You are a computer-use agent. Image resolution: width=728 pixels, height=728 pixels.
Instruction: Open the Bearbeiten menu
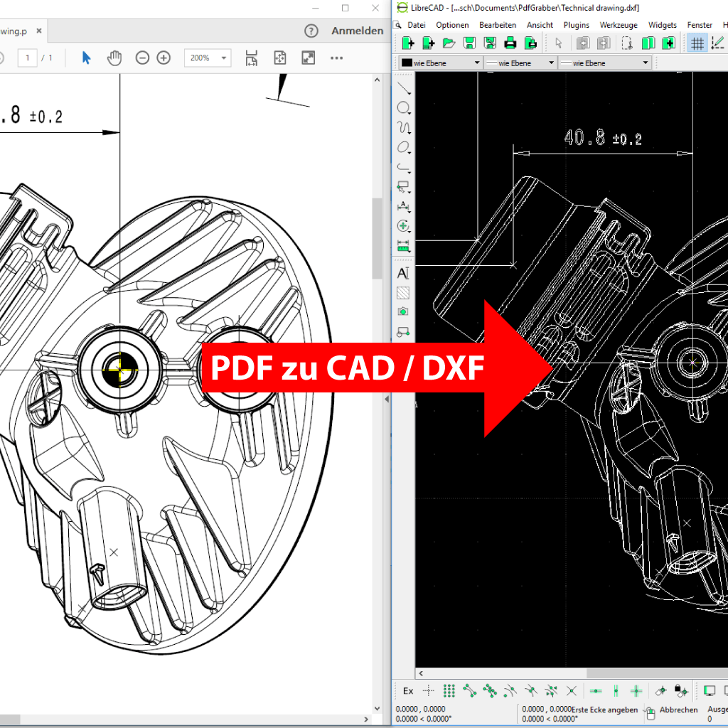tap(498, 25)
